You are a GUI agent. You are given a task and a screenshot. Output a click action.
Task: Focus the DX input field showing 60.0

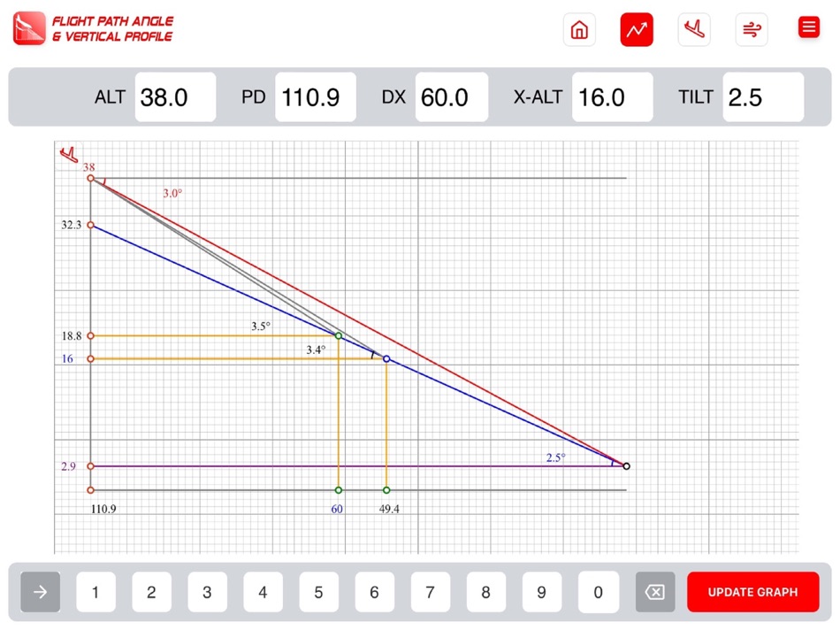click(x=452, y=97)
